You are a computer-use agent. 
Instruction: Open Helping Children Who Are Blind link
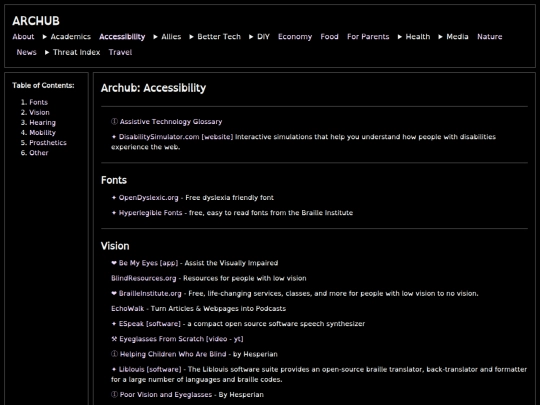173,354
